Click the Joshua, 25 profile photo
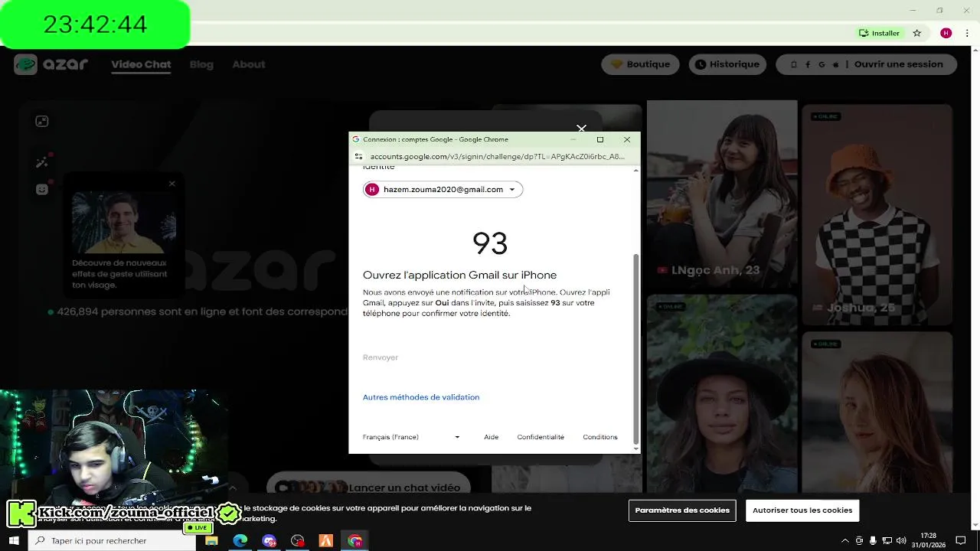The height and width of the screenshot is (551, 980). click(877, 214)
